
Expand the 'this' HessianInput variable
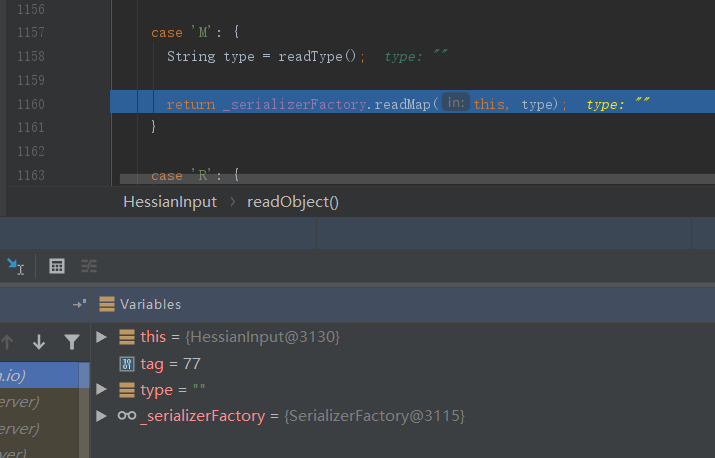point(101,338)
